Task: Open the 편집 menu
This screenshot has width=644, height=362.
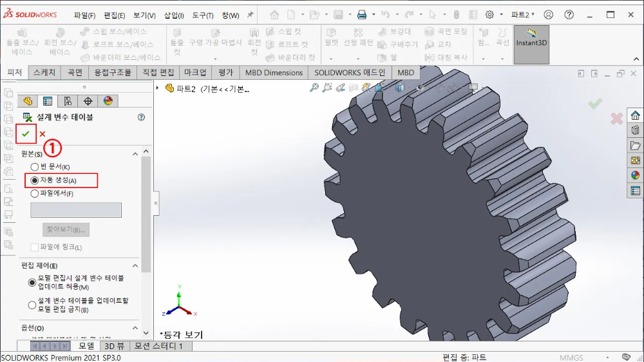Action: [x=114, y=15]
